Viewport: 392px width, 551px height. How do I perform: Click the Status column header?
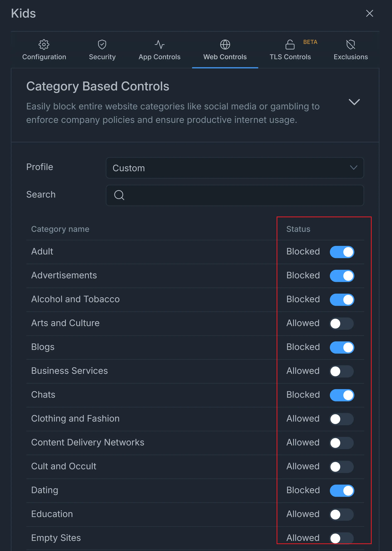pyautogui.click(x=298, y=229)
